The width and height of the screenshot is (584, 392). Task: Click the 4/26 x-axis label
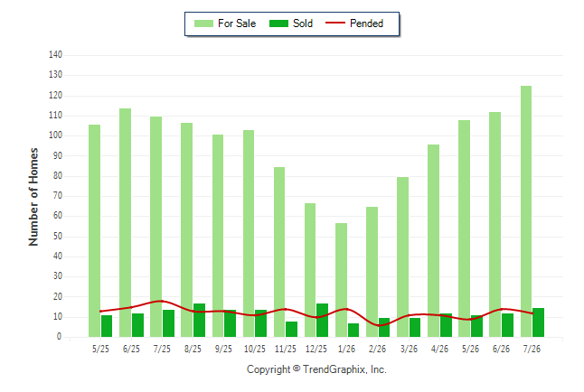(x=439, y=349)
